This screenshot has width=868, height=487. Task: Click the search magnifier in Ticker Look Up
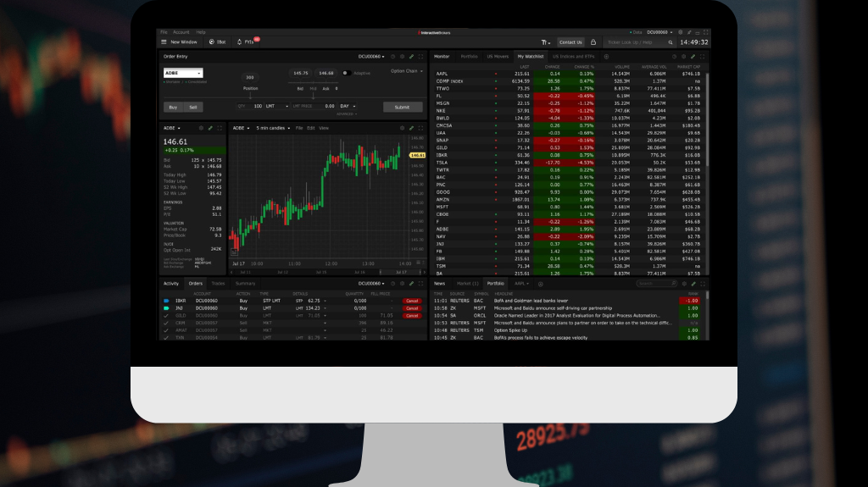click(x=670, y=42)
